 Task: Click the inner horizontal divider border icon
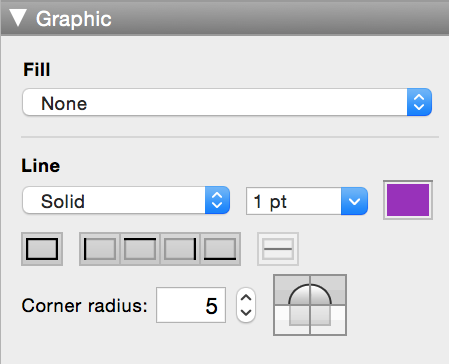pyautogui.click(x=278, y=249)
